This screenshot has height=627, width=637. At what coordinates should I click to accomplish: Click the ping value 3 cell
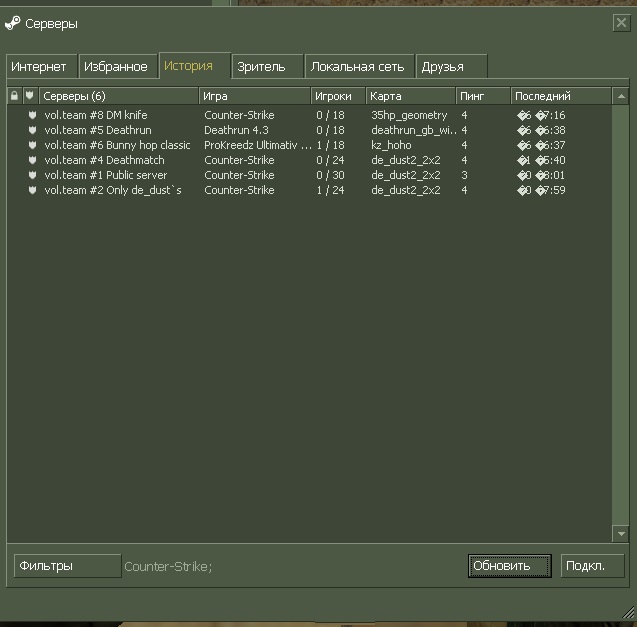(464, 175)
